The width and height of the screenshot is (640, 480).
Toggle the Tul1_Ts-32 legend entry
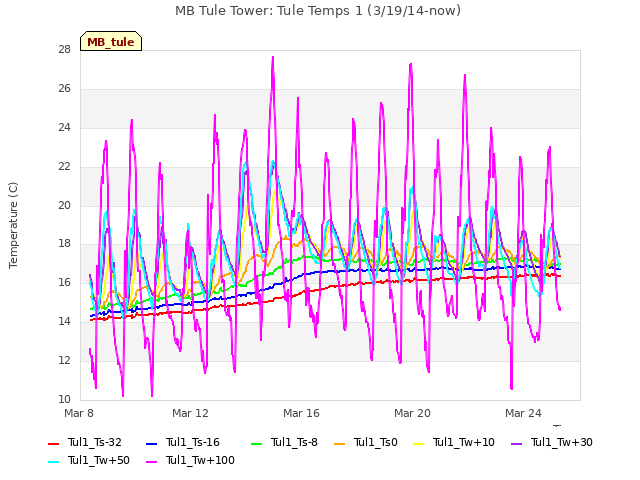(x=85, y=442)
